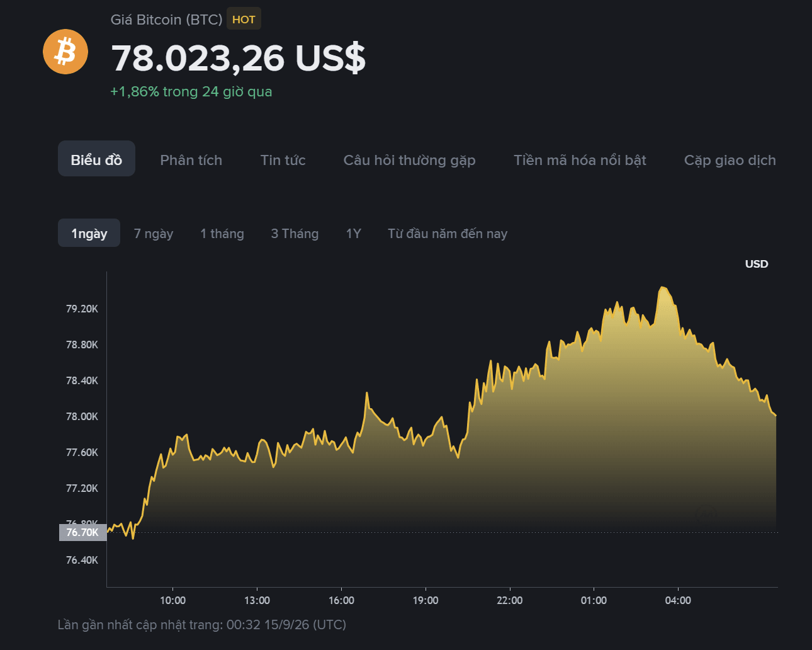Click the Lần gần nhất cập nhật trang timestamp

pyautogui.click(x=202, y=625)
